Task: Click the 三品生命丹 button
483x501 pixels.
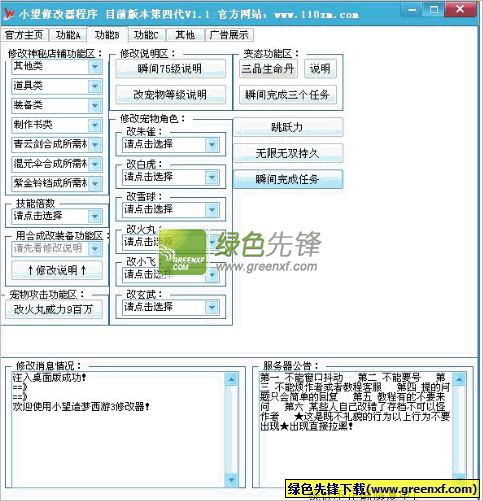Action: (268, 69)
